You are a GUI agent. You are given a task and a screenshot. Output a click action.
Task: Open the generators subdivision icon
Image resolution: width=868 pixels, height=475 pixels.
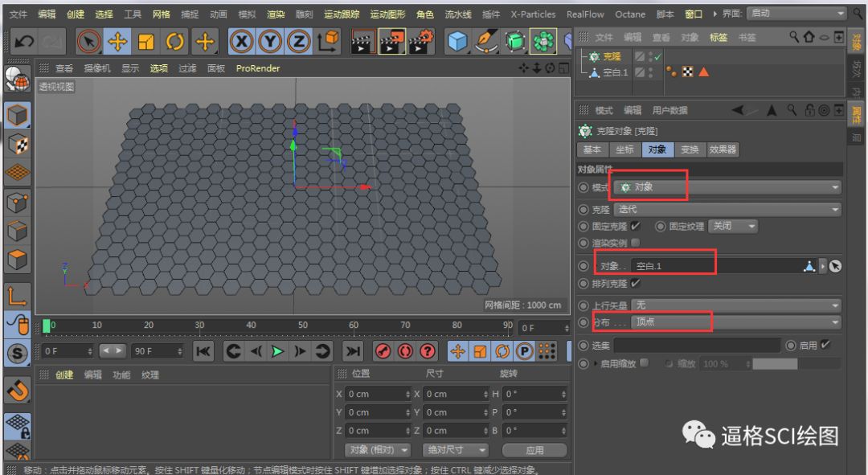[515, 42]
